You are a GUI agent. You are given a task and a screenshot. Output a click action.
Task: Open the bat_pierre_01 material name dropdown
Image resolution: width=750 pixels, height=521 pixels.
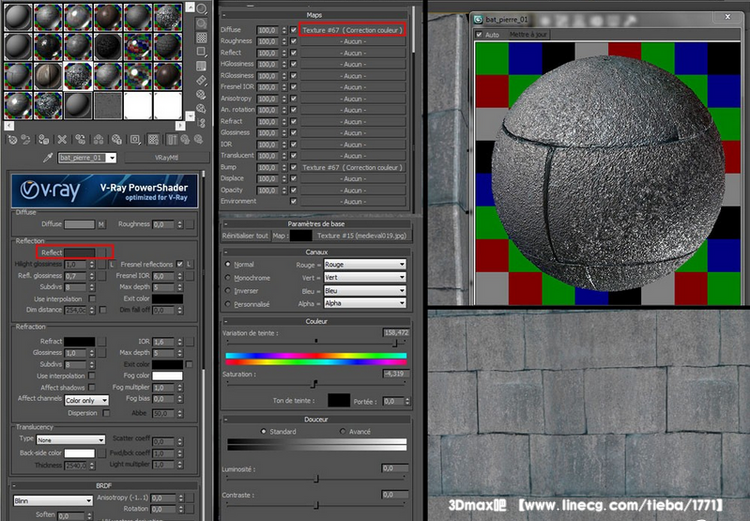coord(111,157)
